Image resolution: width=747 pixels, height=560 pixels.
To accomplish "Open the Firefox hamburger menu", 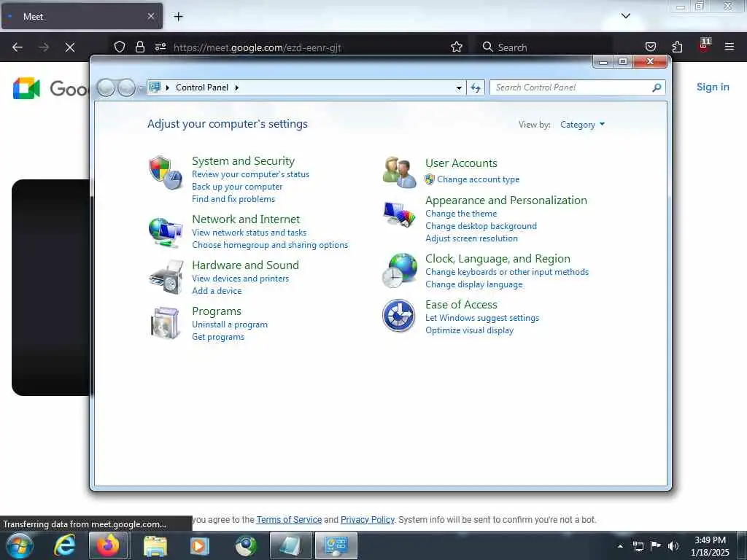I will point(729,47).
